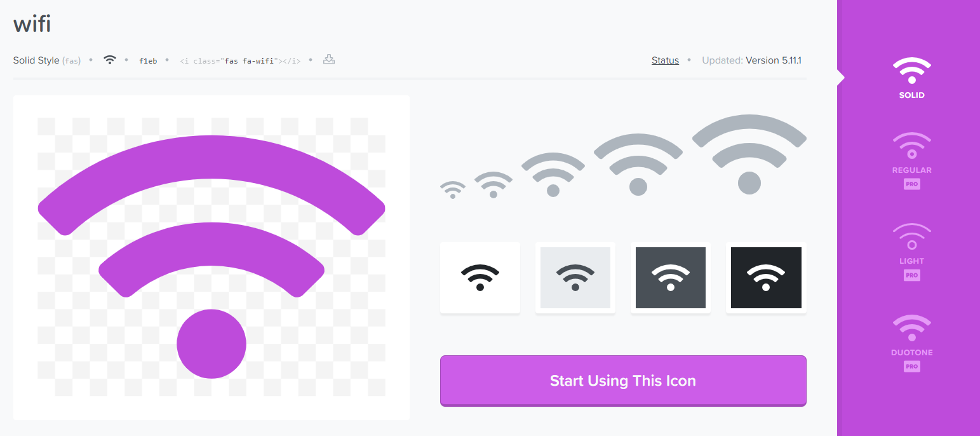This screenshot has height=436, width=980.
Task: Click the Version 5.11.1 text
Action: tap(774, 60)
